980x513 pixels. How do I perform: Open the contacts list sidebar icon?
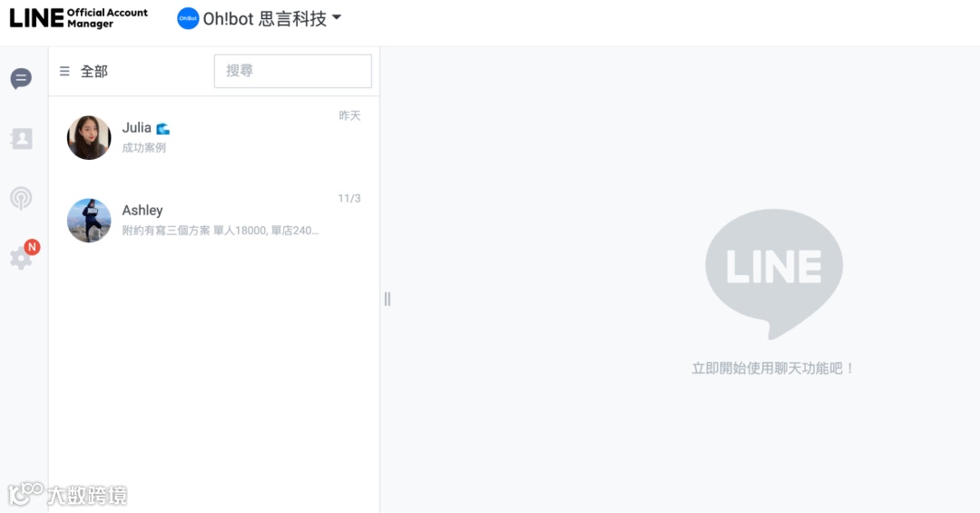tap(21, 138)
